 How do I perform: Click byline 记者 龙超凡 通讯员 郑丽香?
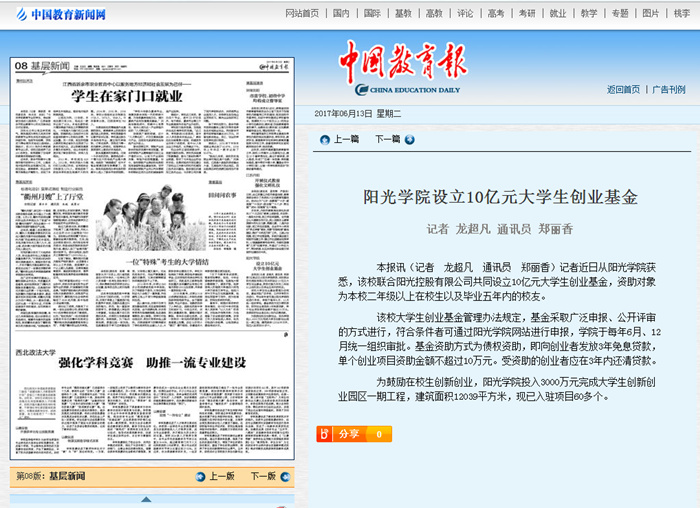click(x=500, y=229)
